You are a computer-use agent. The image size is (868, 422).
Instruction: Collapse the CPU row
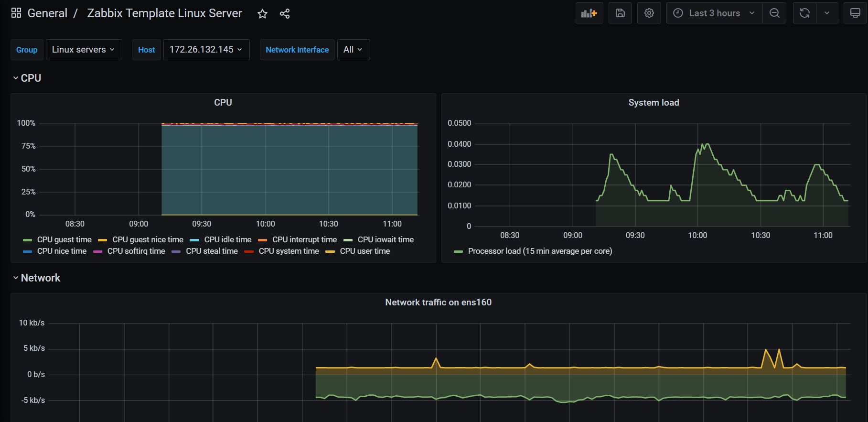27,78
